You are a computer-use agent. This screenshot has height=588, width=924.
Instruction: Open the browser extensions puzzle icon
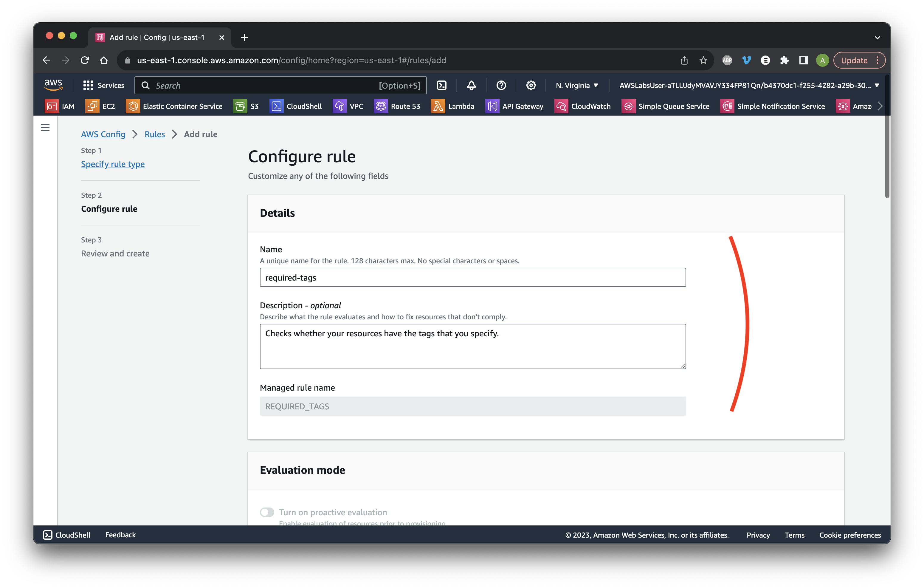point(784,60)
